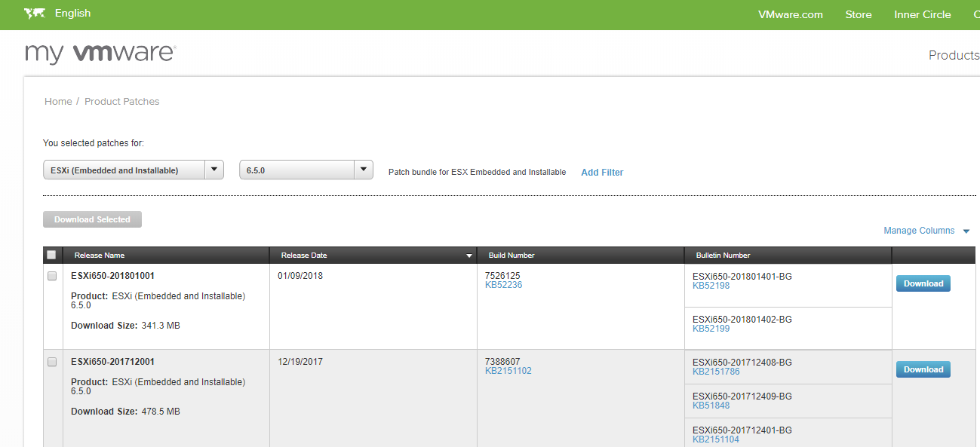The height and width of the screenshot is (447, 980).
Task: Open the KB52198 bulletin link
Action: coord(711,286)
